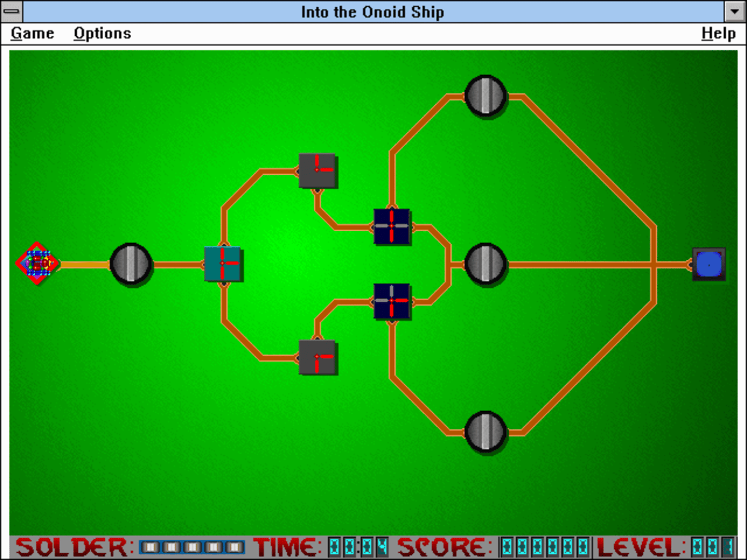Click the SOLDER gauge bar
This screenshot has height=560, width=747.
click(x=192, y=547)
